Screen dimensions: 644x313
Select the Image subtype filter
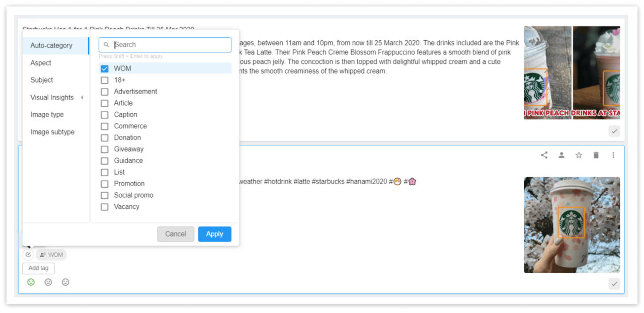pos(52,132)
